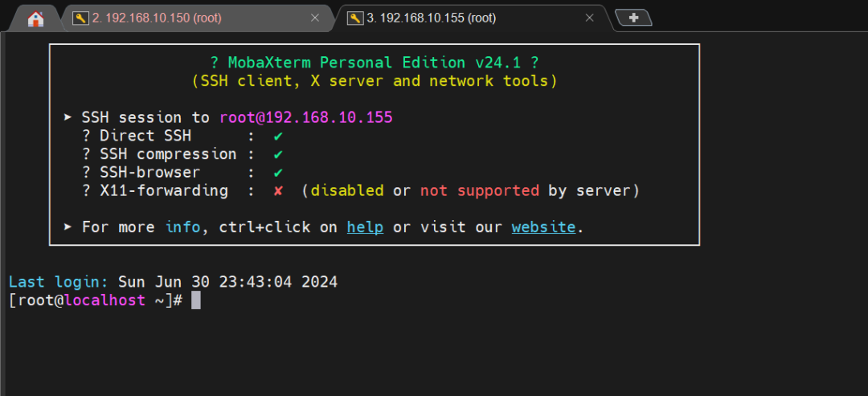Select the 192.168.10.155 (root) tab
The height and width of the screenshot is (396, 868).
(x=472, y=18)
